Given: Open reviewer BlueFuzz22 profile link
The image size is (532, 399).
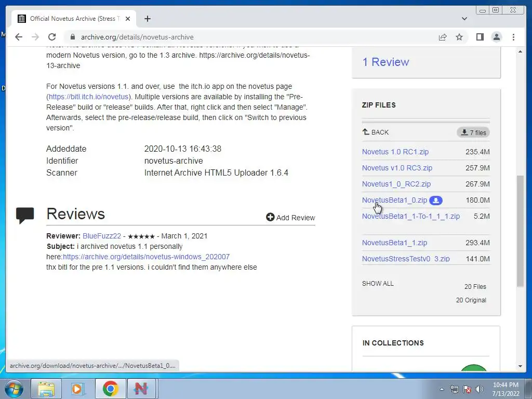Looking at the screenshot, I should pos(102,236).
